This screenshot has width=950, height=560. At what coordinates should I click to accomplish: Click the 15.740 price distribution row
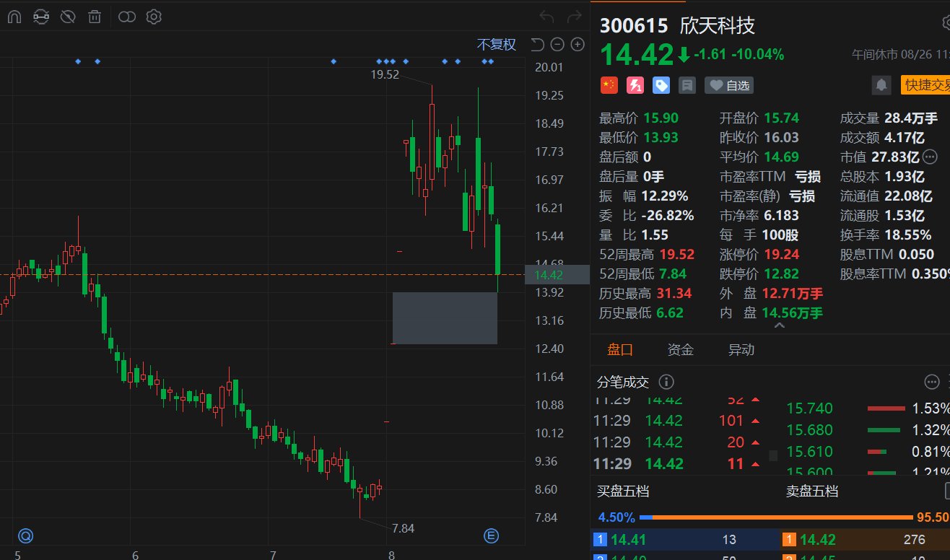click(868, 408)
